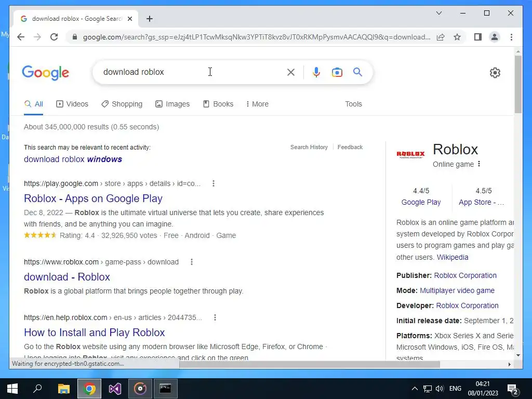This screenshot has height=399, width=532.
Task: Open the Publisher Roblox Corporation link
Action: pos(465,275)
